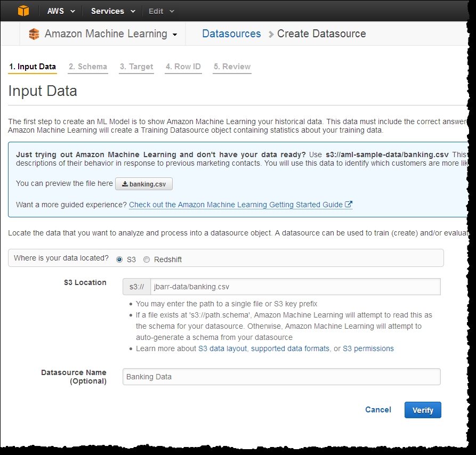
Task: Click the external link icon after Getting Started Guide
Action: click(x=349, y=205)
